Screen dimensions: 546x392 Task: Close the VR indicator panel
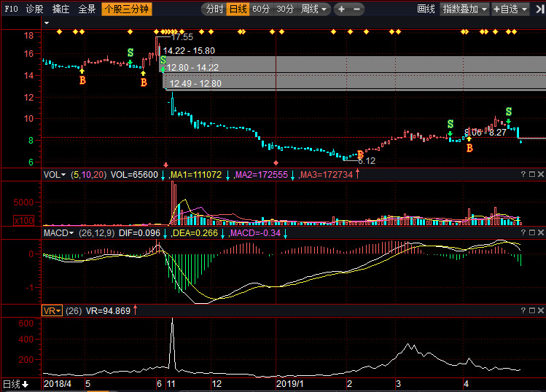pyautogui.click(x=540, y=310)
